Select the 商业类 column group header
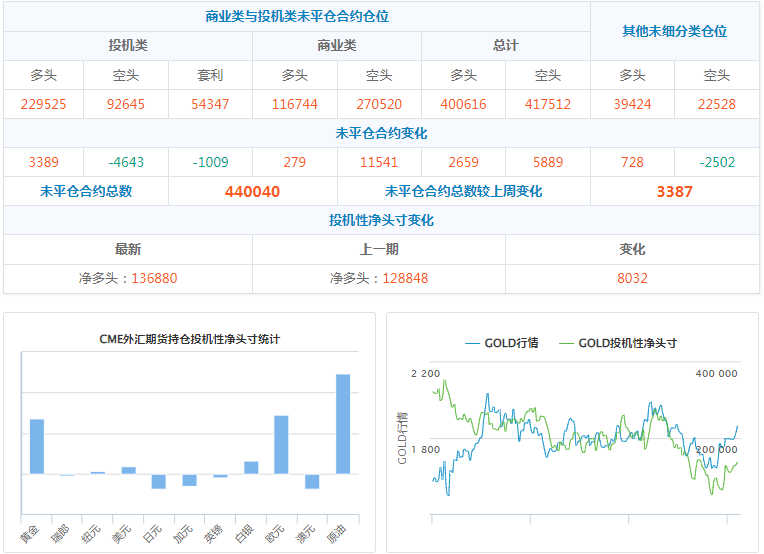The image size is (764, 554). click(x=337, y=46)
